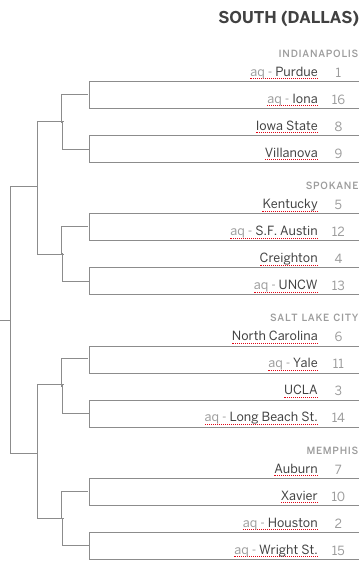Open the Houston team link

[293, 522]
